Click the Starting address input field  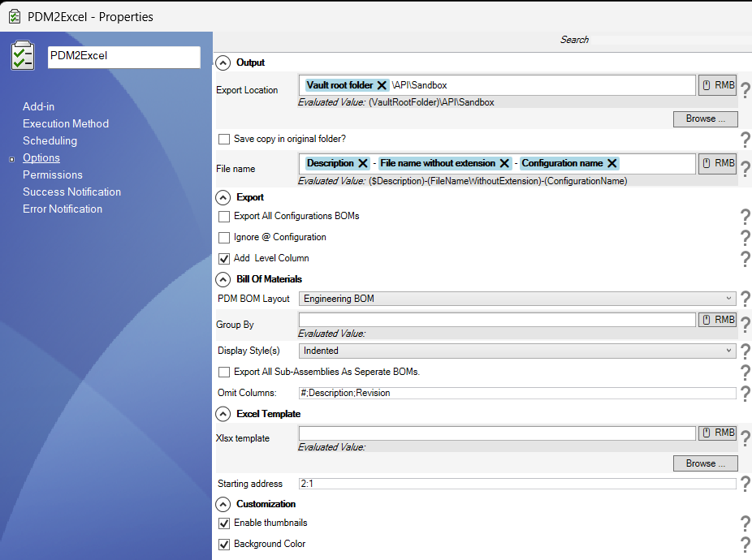[x=516, y=483]
